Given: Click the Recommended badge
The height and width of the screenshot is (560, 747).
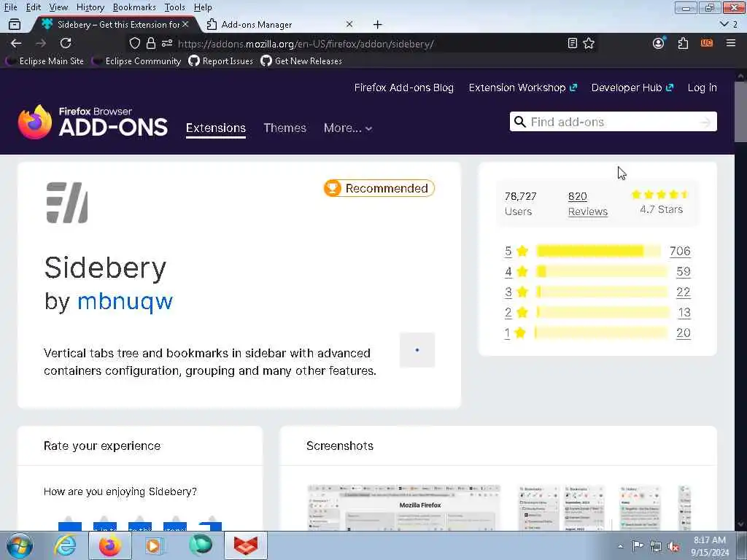Looking at the screenshot, I should pos(379,188).
